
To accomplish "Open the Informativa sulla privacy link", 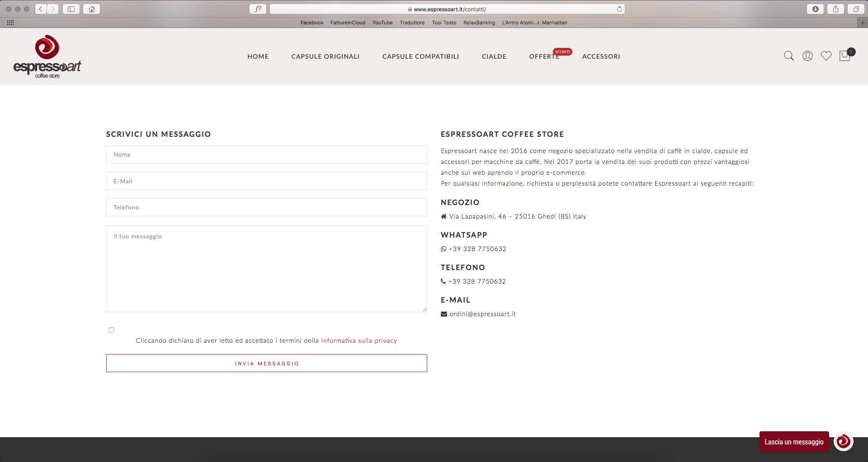I will pyautogui.click(x=359, y=341).
